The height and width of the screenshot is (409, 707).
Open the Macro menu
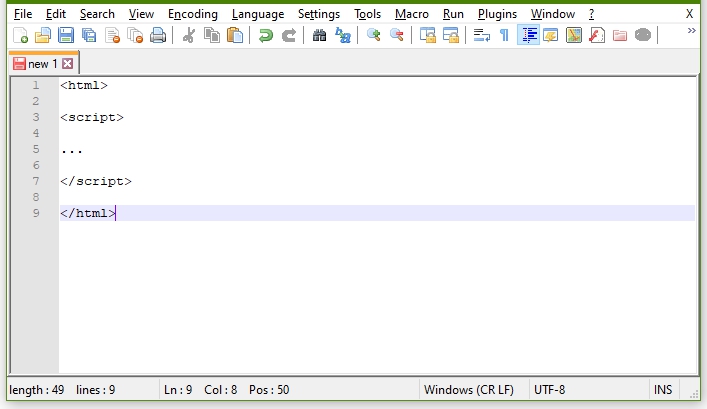tap(412, 14)
